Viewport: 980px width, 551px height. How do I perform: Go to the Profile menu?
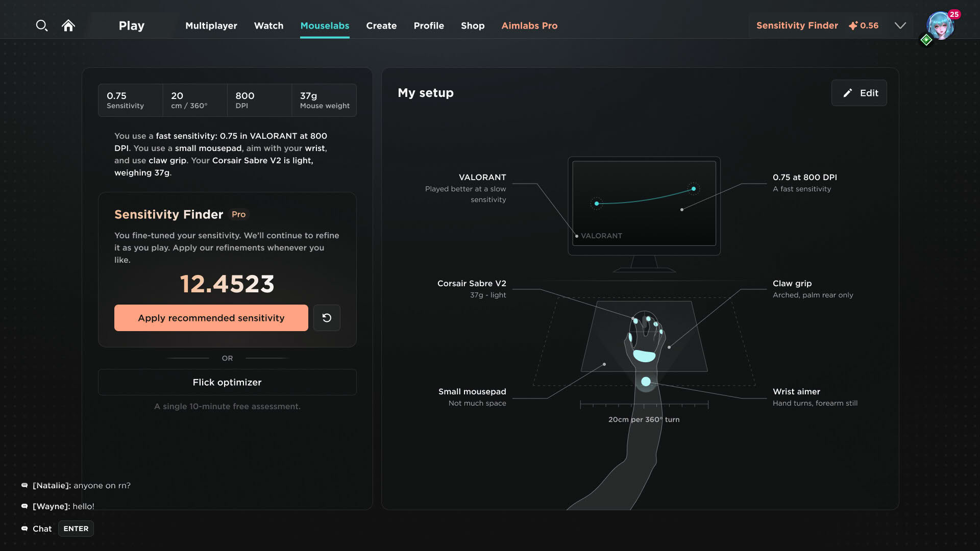pos(429,26)
